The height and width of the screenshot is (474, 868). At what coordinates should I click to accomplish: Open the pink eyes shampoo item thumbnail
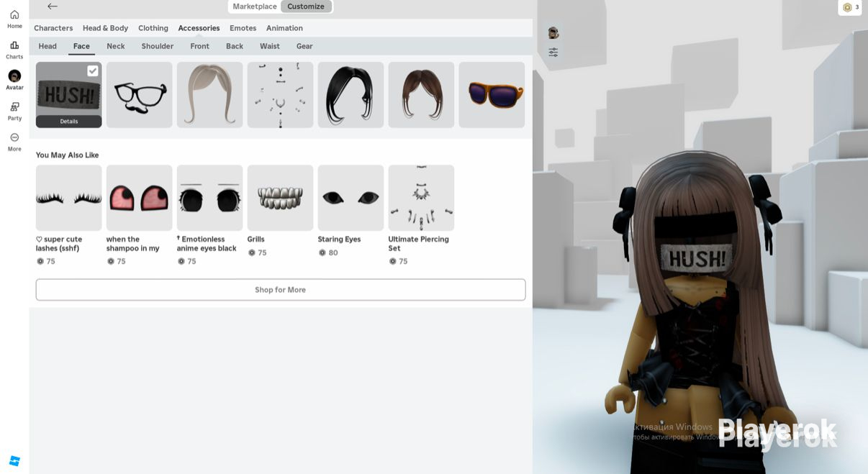coord(140,198)
